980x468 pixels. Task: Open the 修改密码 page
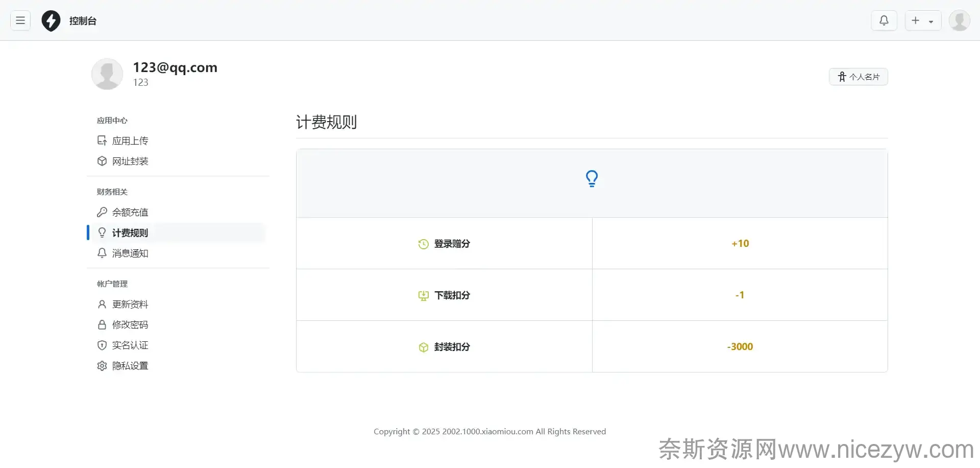130,324
